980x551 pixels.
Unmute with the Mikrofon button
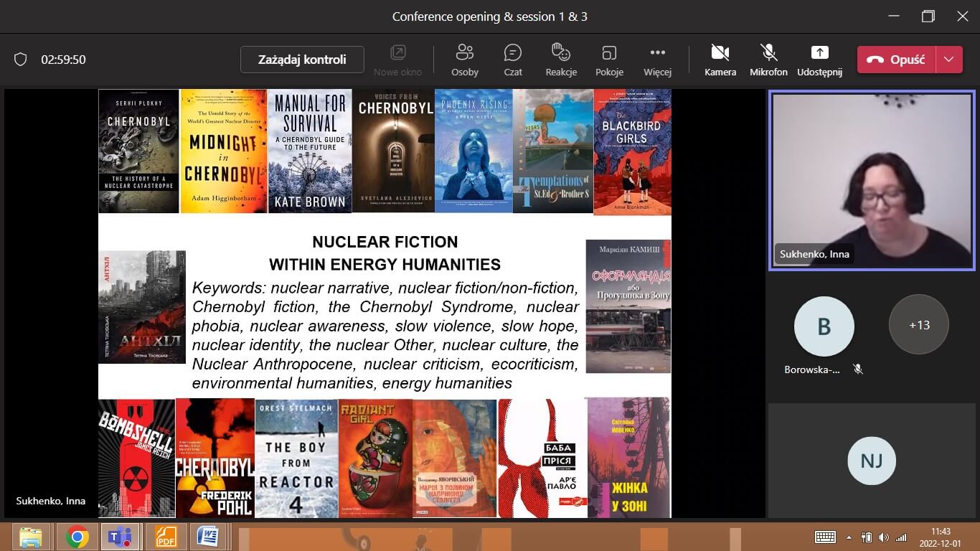pyautogui.click(x=768, y=60)
